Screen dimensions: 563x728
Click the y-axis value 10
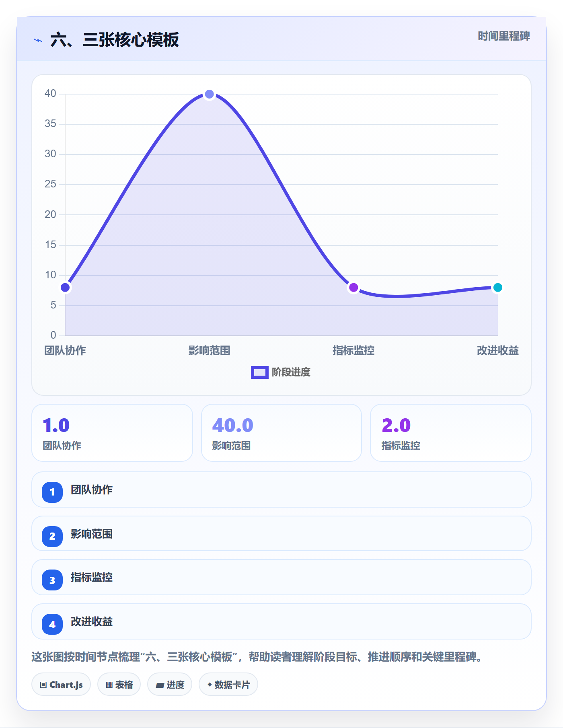(x=50, y=275)
